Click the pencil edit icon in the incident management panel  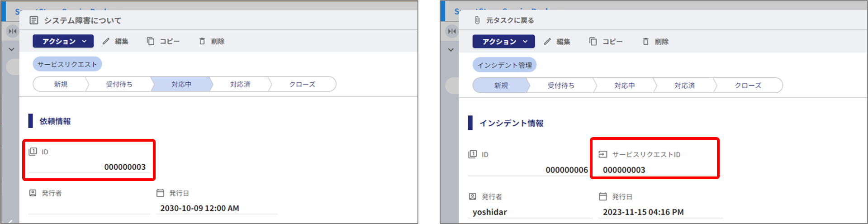pyautogui.click(x=547, y=42)
